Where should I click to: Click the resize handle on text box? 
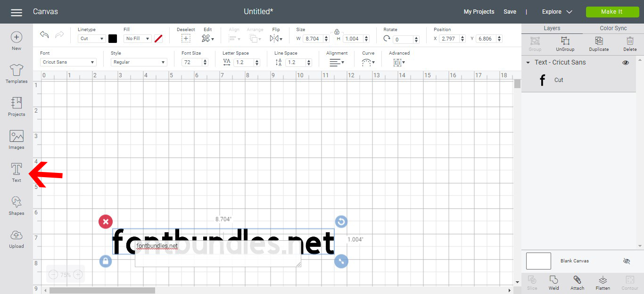(x=341, y=261)
